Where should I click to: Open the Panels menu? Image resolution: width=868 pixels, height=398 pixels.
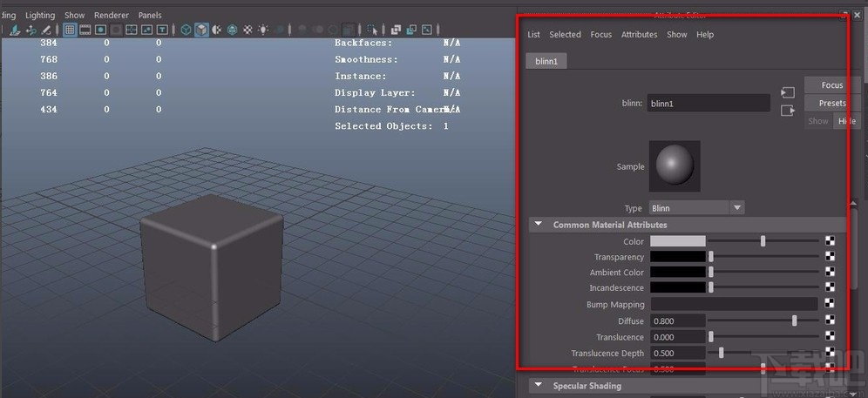click(x=150, y=15)
